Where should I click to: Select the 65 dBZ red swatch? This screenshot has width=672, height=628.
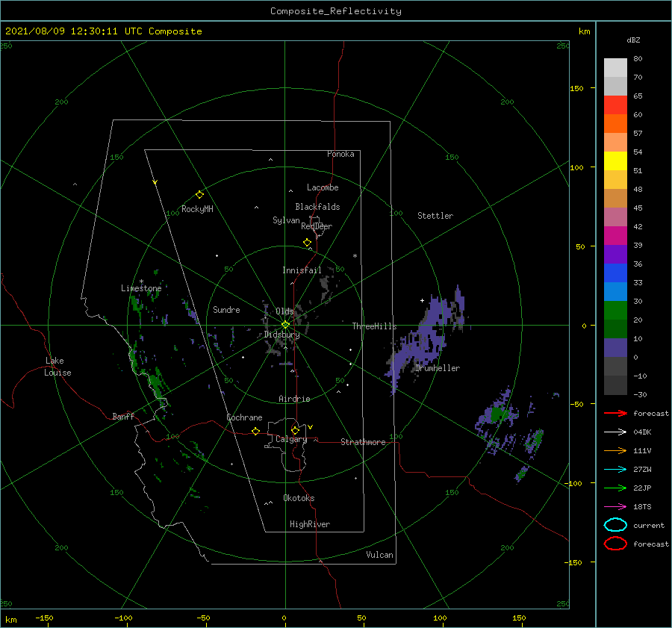615,105
